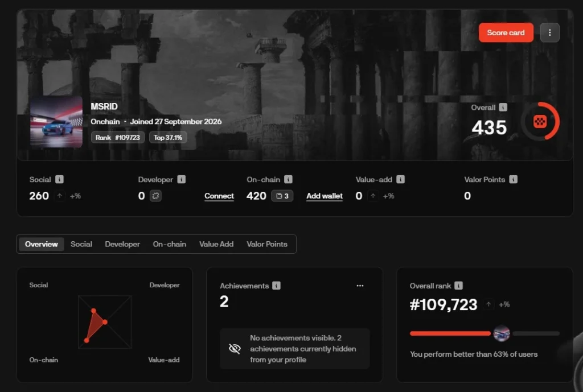Switch to the On-chain tab

coord(170,244)
